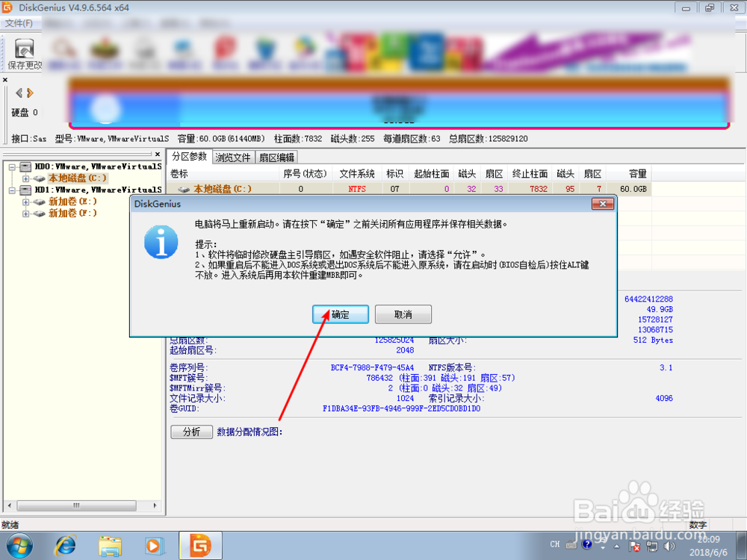Viewport: 747px width, 560px height.
Task: Click the volume speaker tray icon
Action: tap(669, 547)
